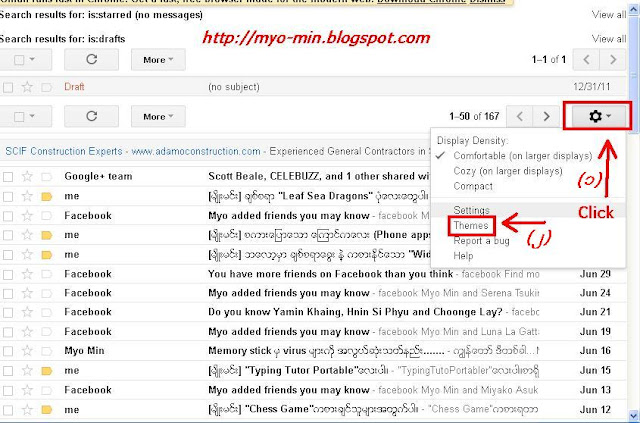This screenshot has width=640, height=423.
Task: Open 'You have more friends on Facebook' email
Action: [x=331, y=274]
